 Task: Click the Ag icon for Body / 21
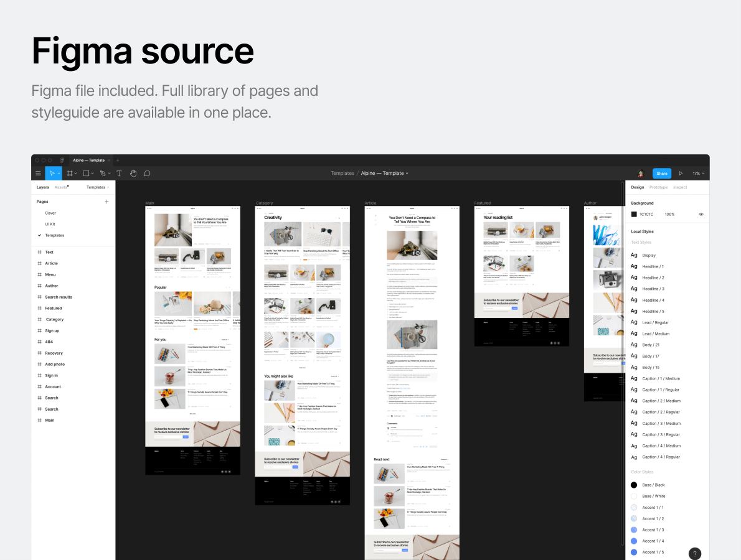(634, 345)
